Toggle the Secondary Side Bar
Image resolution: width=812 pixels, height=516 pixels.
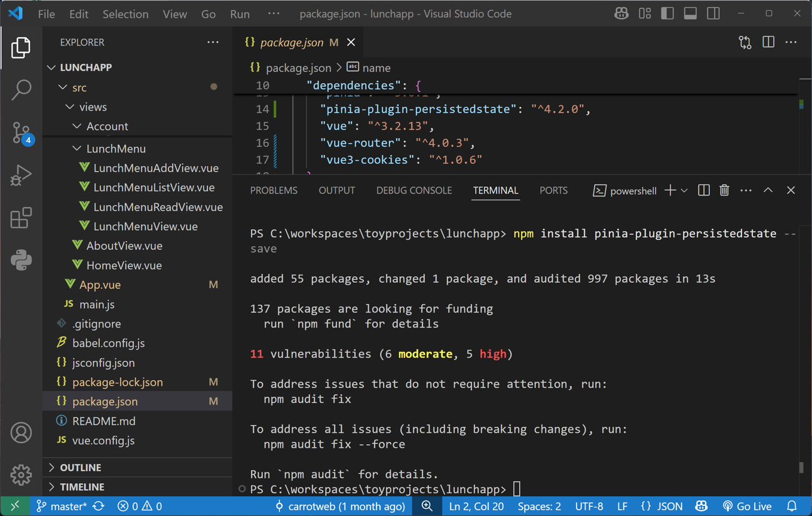[x=713, y=13]
